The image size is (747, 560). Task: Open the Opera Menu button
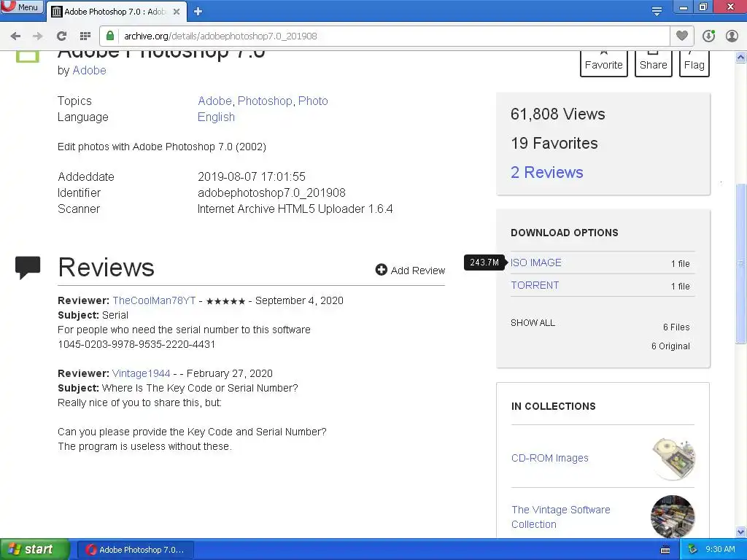pos(22,7)
